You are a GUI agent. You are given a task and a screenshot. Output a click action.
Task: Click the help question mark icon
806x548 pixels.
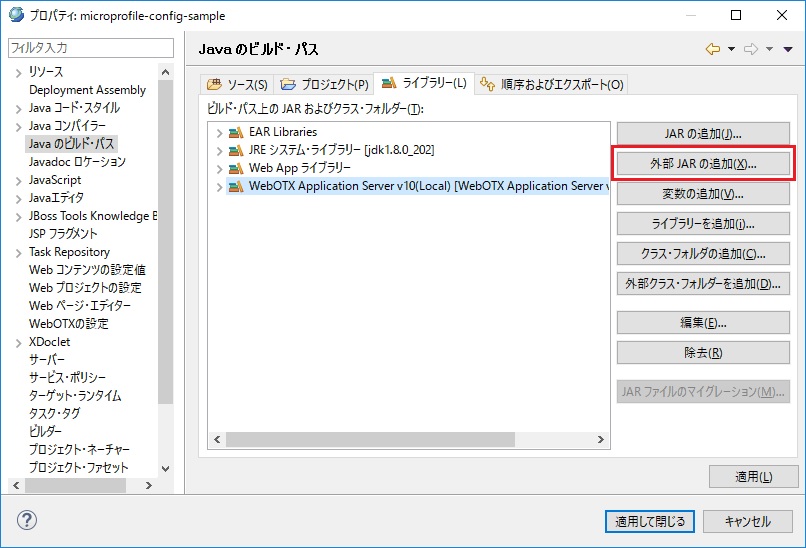pyautogui.click(x=27, y=521)
